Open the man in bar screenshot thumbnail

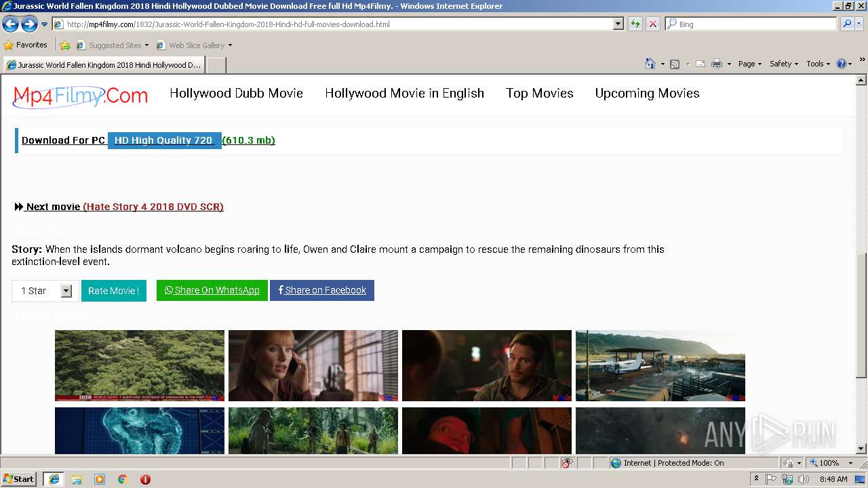tap(487, 365)
